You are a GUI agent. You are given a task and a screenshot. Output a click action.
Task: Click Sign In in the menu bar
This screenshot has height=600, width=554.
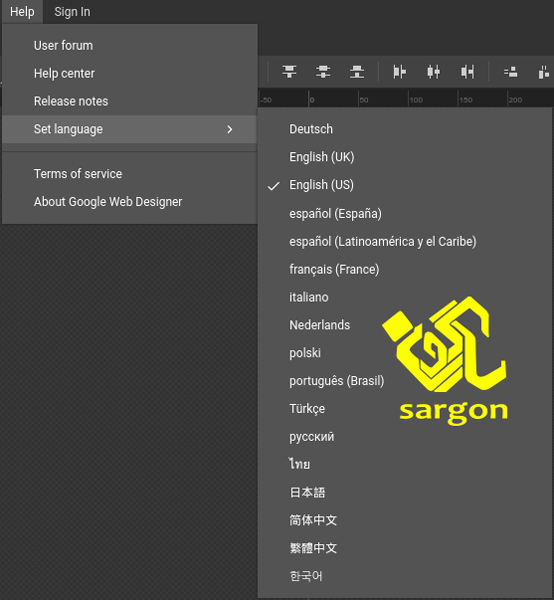pyautogui.click(x=72, y=12)
